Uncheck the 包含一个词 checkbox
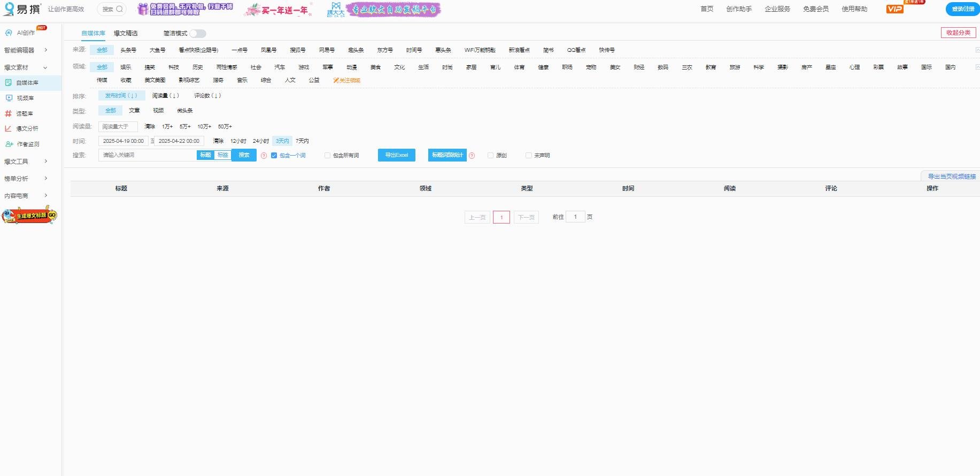The width and height of the screenshot is (980, 476). (274, 156)
